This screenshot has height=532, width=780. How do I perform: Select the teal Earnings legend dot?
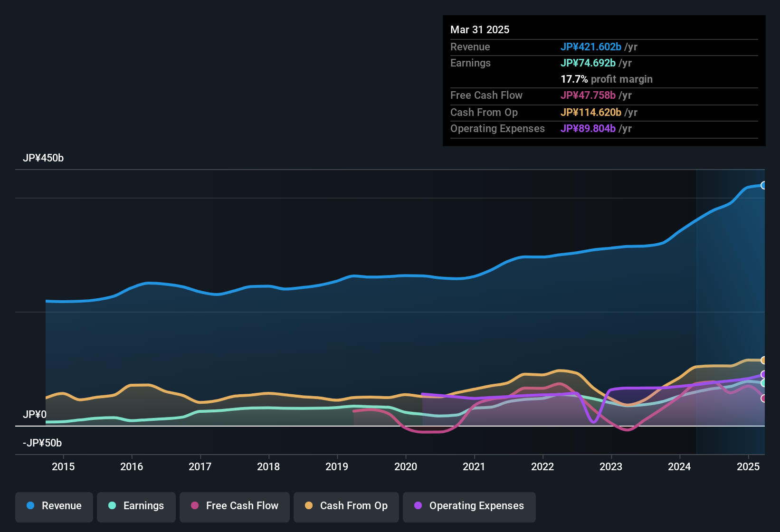coord(112,506)
